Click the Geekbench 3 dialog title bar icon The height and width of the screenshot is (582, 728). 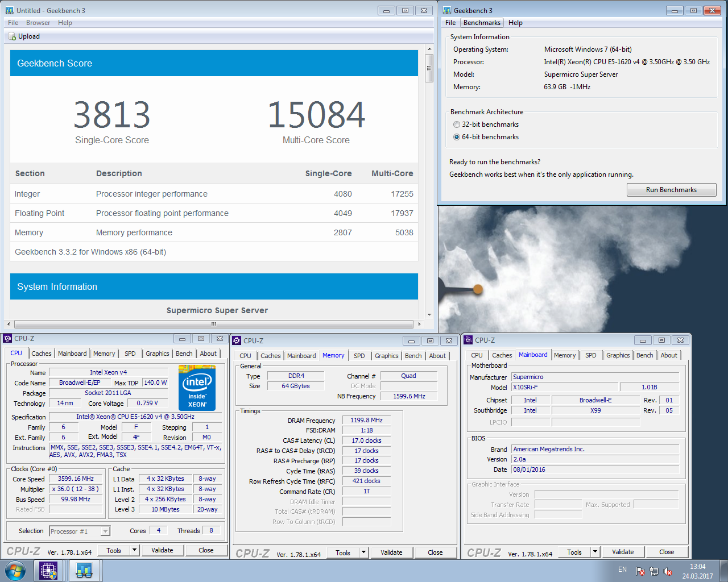(x=447, y=10)
